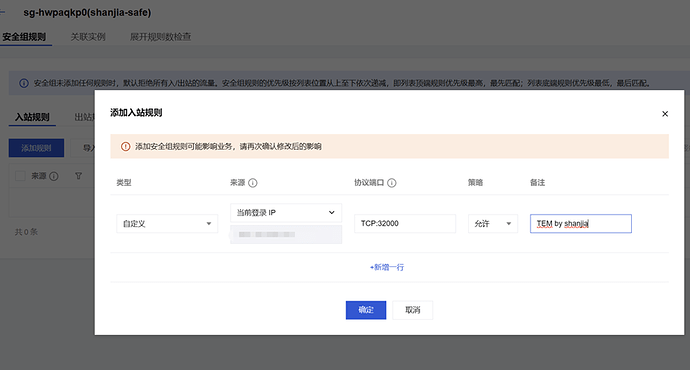
Task: Switch to the 展开规则数检查 tab
Action: point(160,37)
